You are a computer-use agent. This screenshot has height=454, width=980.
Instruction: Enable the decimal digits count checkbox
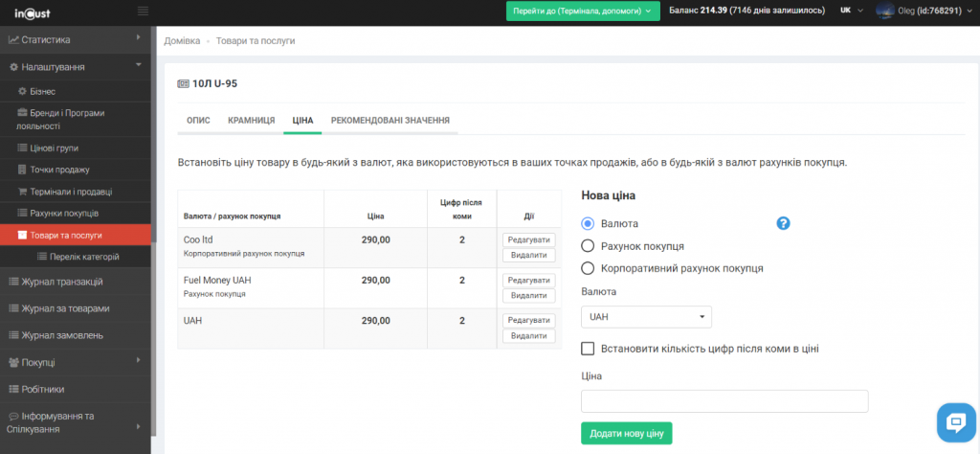click(x=589, y=349)
